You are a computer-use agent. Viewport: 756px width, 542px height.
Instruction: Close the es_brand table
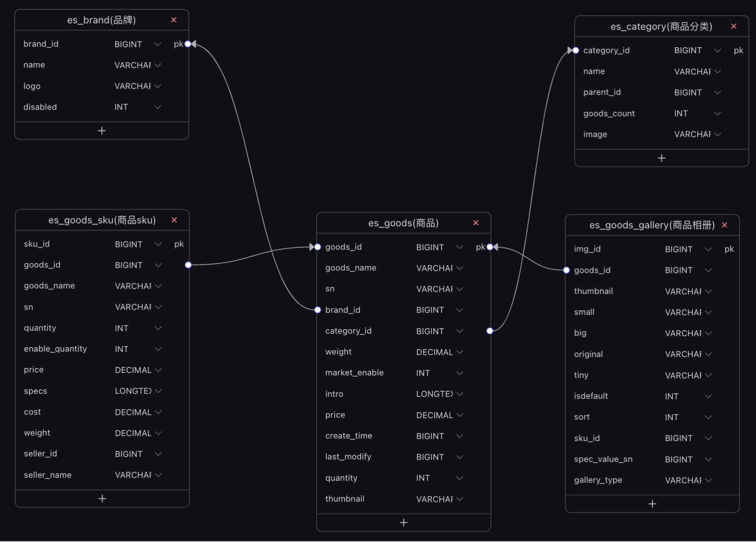tap(174, 20)
